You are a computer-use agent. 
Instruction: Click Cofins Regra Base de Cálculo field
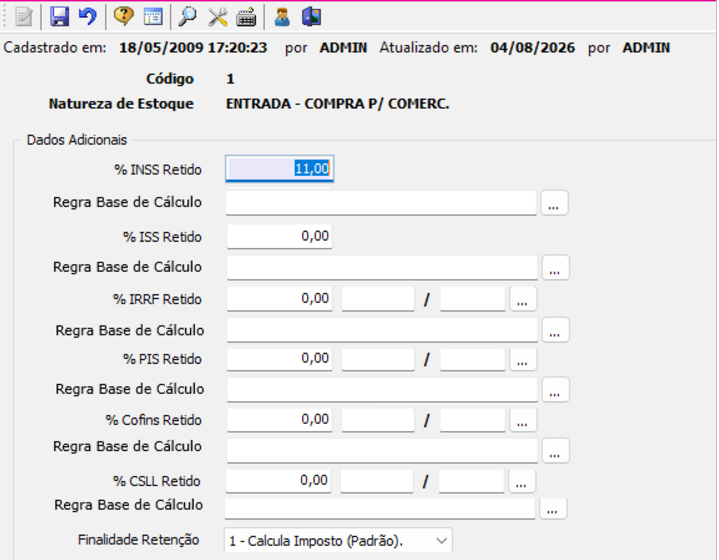382,450
